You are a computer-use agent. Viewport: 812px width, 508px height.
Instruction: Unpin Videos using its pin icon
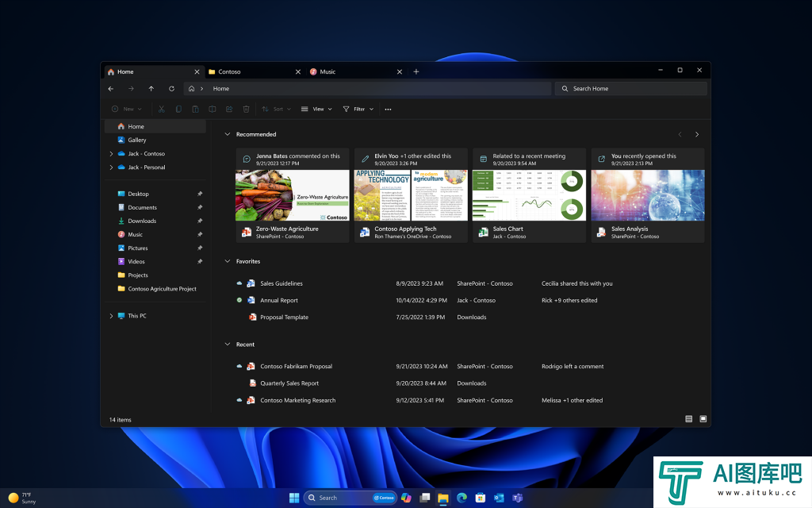(x=200, y=262)
